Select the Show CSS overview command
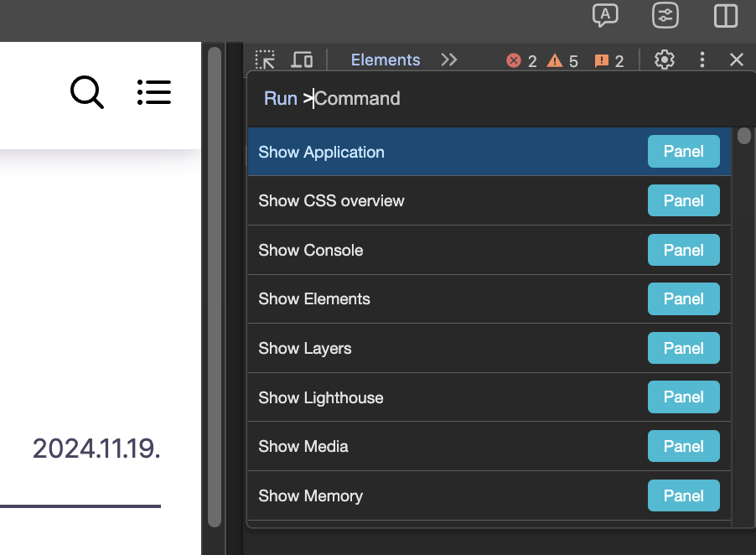Viewport: 756px width, 555px height. click(489, 200)
